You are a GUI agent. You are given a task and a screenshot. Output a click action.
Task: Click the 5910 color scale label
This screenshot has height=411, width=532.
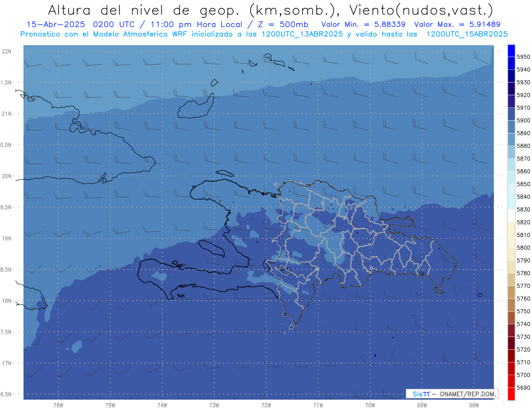[524, 108]
